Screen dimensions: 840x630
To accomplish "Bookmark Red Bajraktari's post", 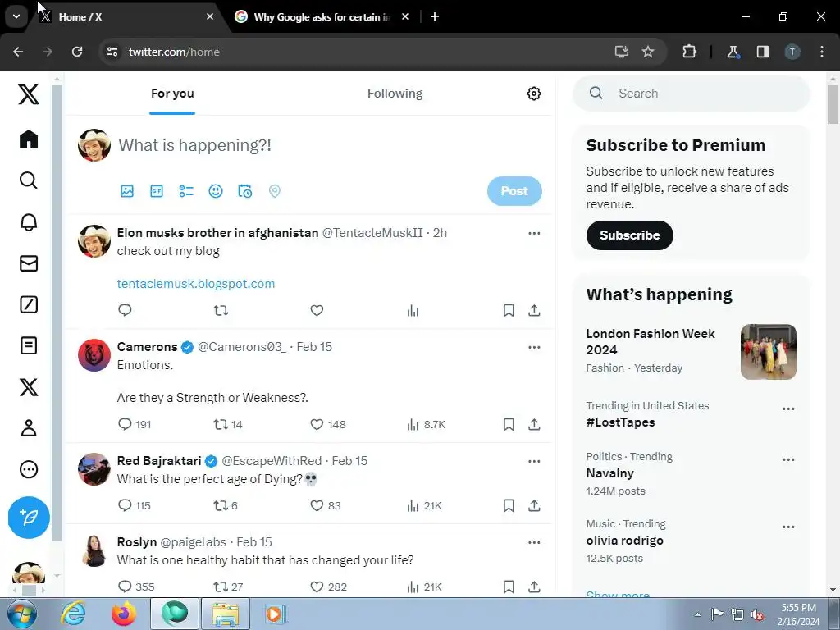I will tap(509, 505).
